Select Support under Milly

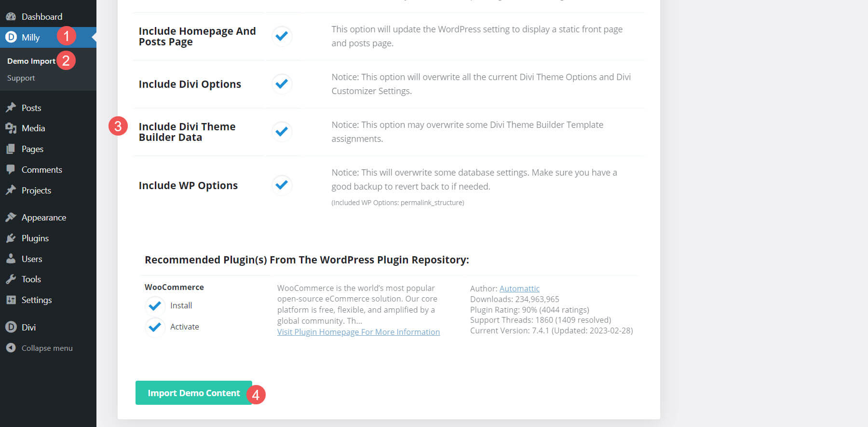(x=21, y=78)
